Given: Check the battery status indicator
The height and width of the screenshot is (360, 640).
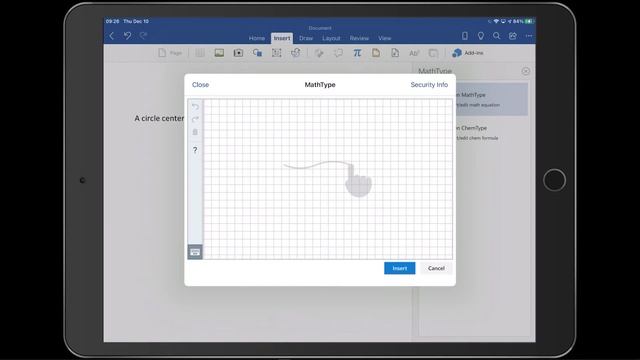Looking at the screenshot, I should coord(529,21).
